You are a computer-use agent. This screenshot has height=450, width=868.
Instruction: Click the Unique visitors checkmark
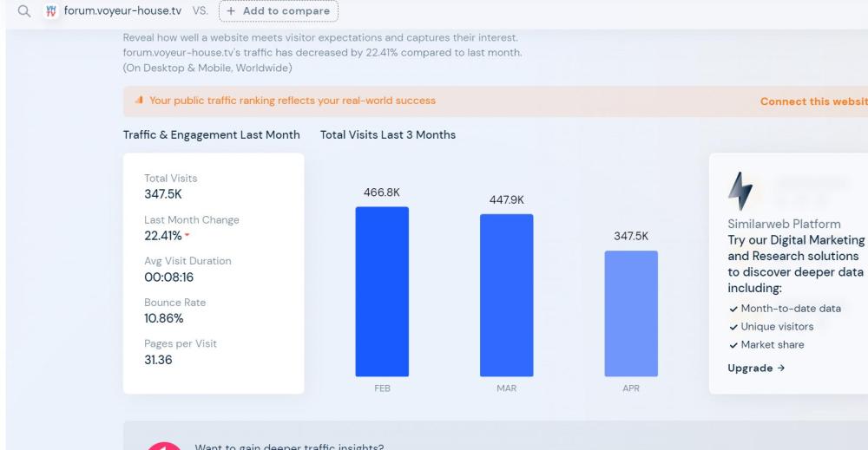733,326
